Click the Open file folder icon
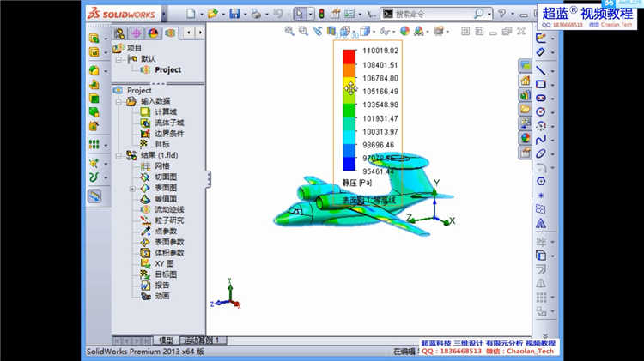Image resolution: width=644 pixels, height=361 pixels. click(213, 14)
